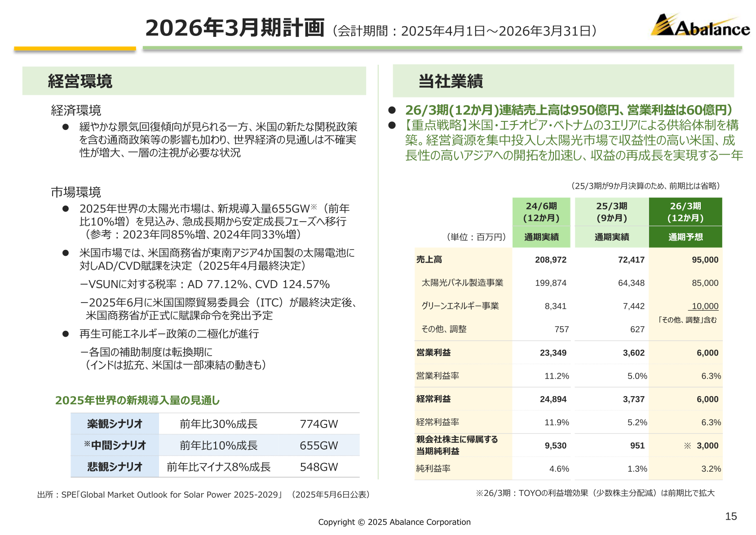Click the 26/3期 (12か月) column header
Viewport: 756px width, 535px height.
pos(685,212)
